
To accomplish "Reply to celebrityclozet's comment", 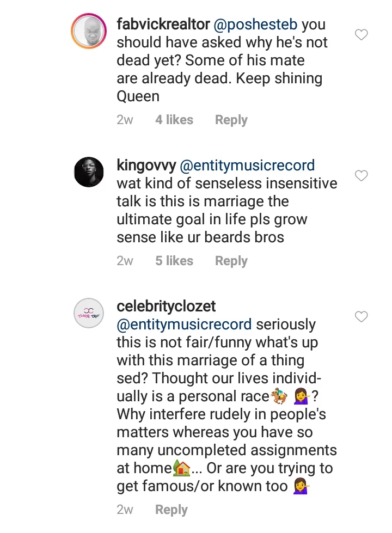I will coord(171,510).
